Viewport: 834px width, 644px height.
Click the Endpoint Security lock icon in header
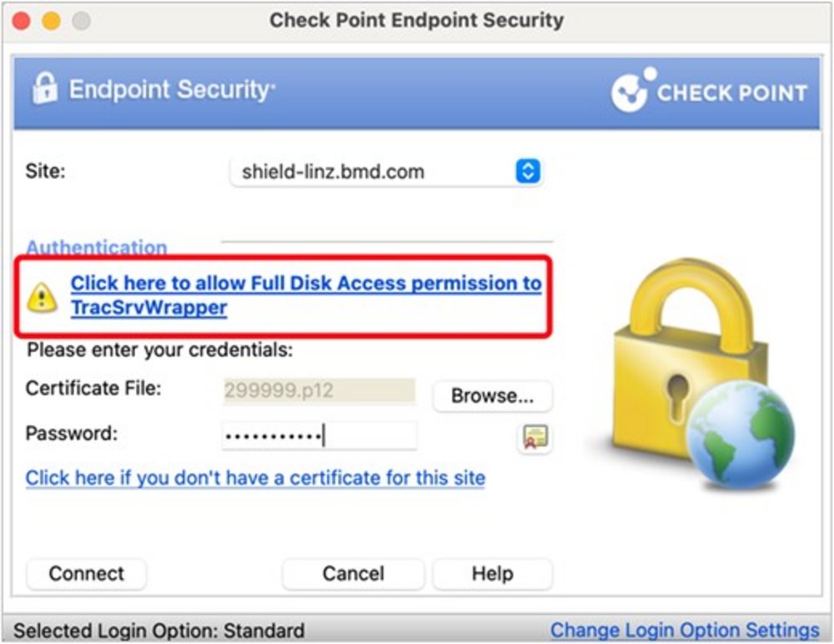pyautogui.click(x=44, y=88)
